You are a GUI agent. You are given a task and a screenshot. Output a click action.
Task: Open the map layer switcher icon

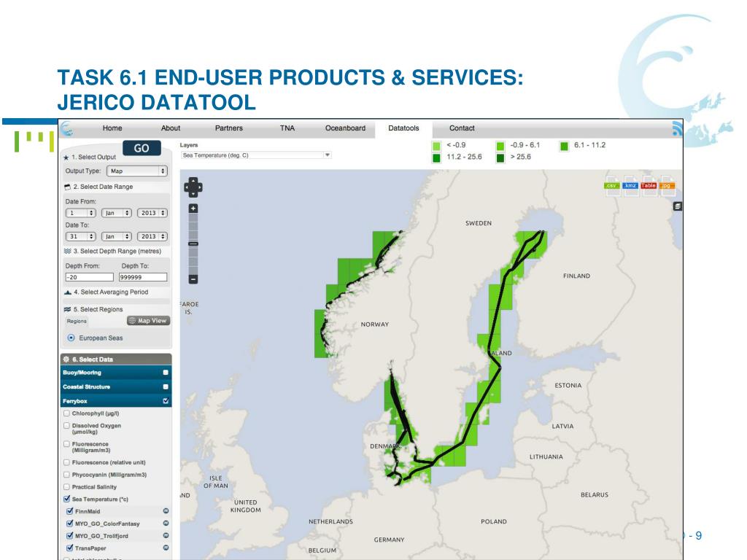678,206
